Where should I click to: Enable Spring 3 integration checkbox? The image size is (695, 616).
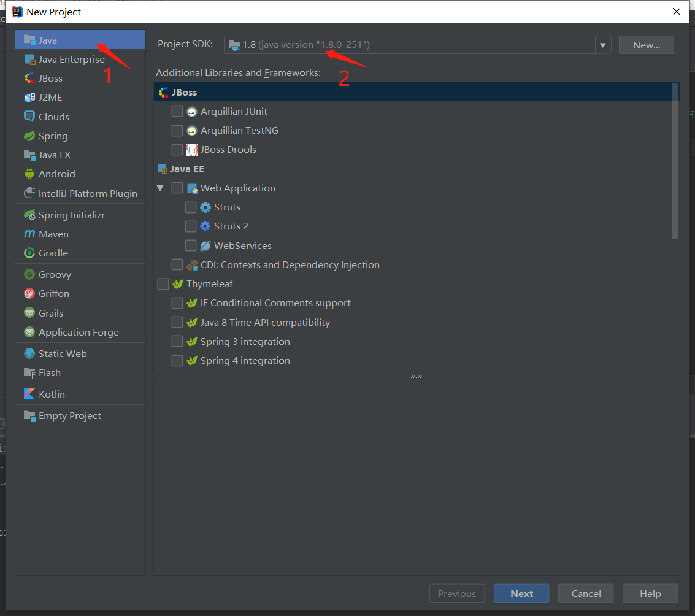pos(177,341)
